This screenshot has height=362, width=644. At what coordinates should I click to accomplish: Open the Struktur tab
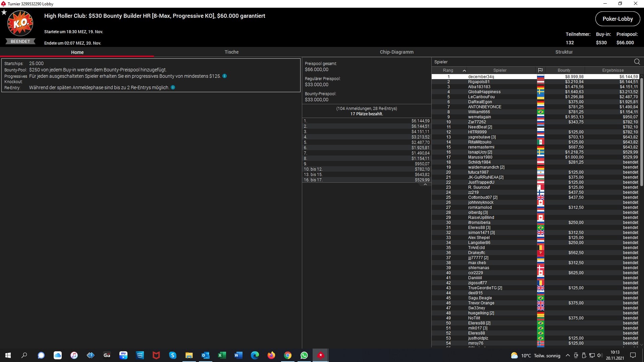tap(564, 52)
